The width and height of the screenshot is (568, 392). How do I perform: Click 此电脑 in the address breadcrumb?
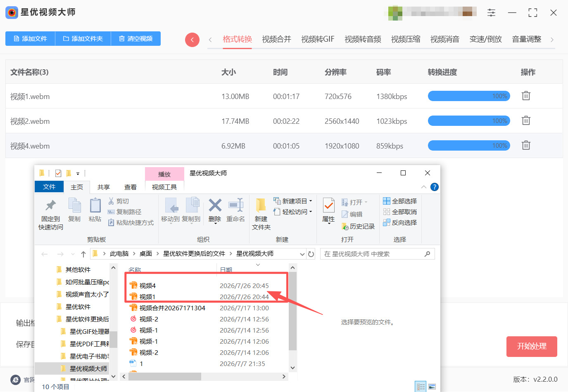[119, 254]
